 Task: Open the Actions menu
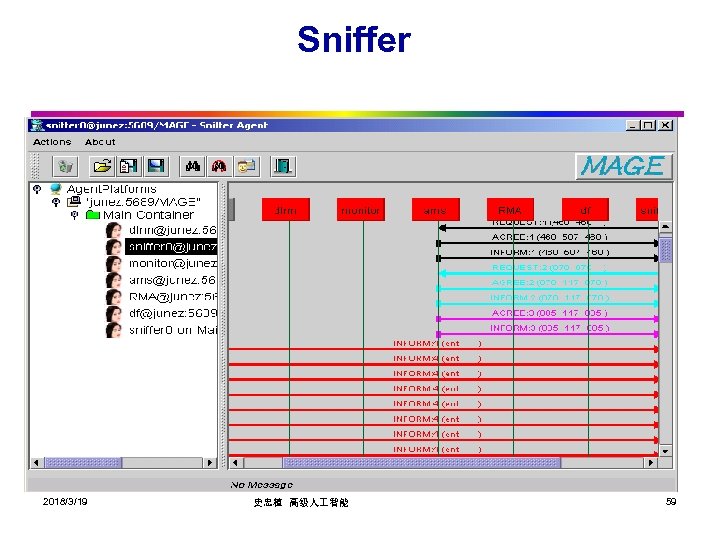point(52,142)
